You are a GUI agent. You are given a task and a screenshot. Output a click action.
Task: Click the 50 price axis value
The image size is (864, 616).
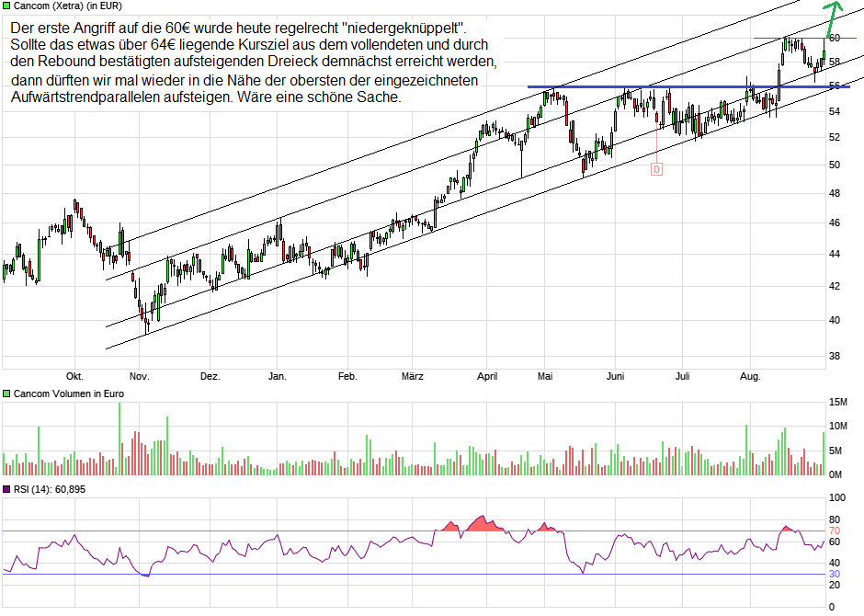[x=835, y=165]
